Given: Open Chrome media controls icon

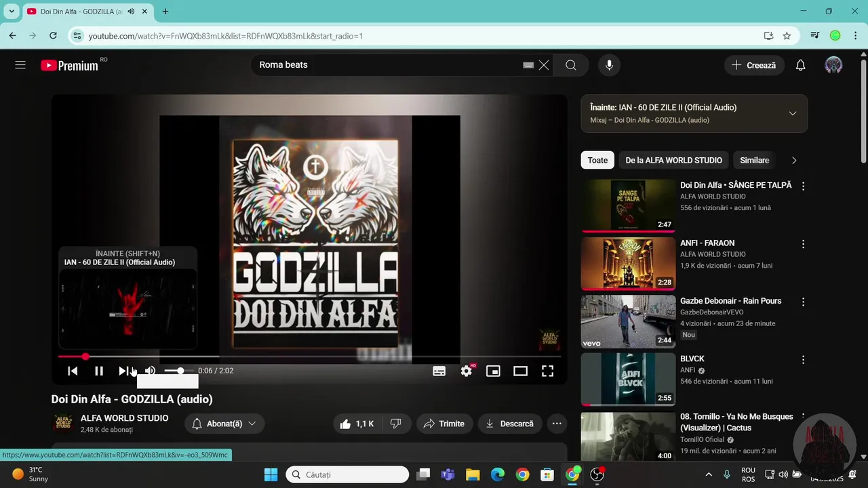Looking at the screenshot, I should tap(815, 36).
